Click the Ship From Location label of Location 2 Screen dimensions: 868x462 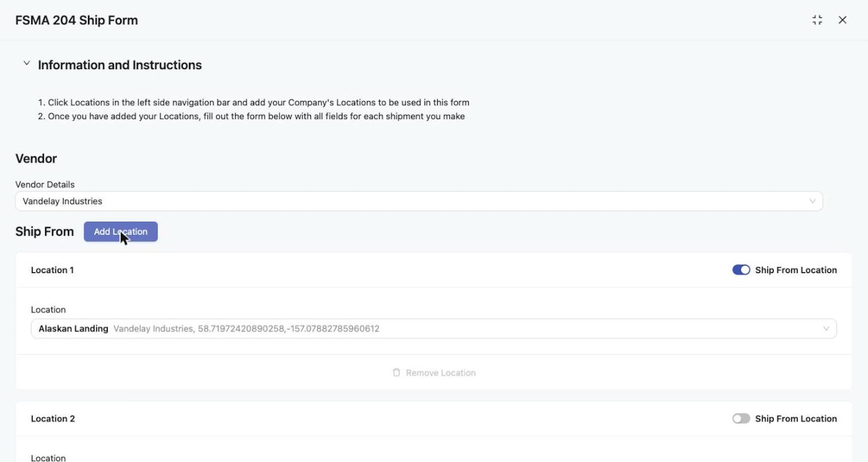pos(796,419)
